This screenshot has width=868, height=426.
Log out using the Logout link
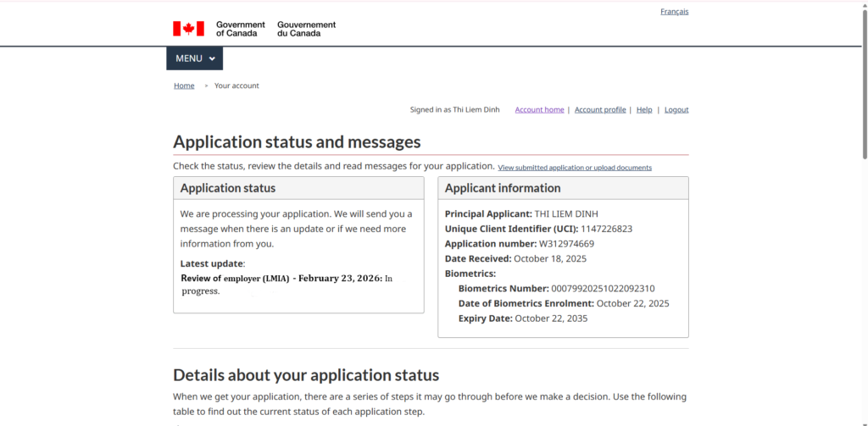(676, 110)
